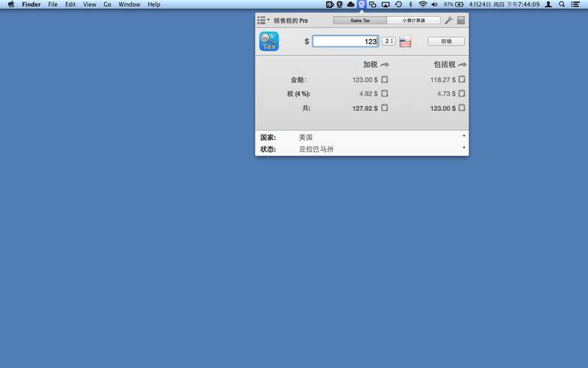Switch to the 小费计算器 tab
The width and height of the screenshot is (588, 368).
414,21
